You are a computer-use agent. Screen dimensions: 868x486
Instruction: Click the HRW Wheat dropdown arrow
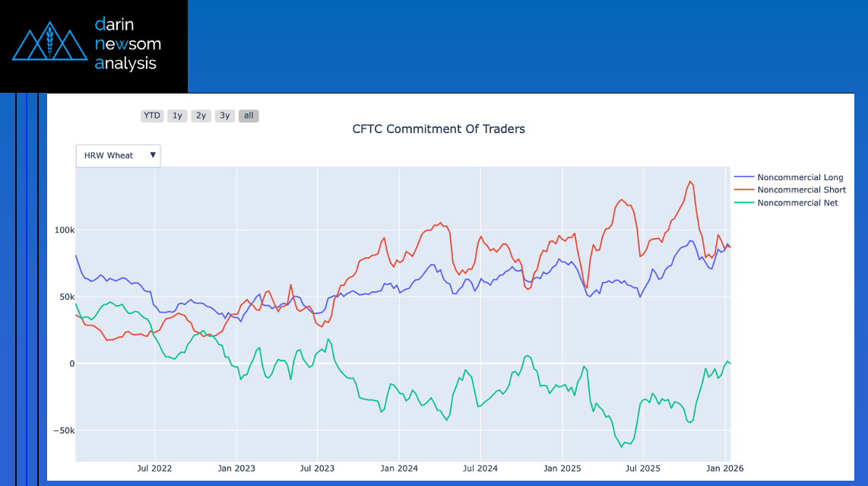tap(154, 155)
